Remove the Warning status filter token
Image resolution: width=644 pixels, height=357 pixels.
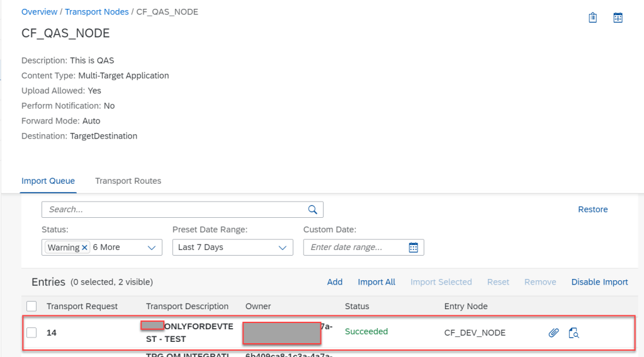click(84, 247)
